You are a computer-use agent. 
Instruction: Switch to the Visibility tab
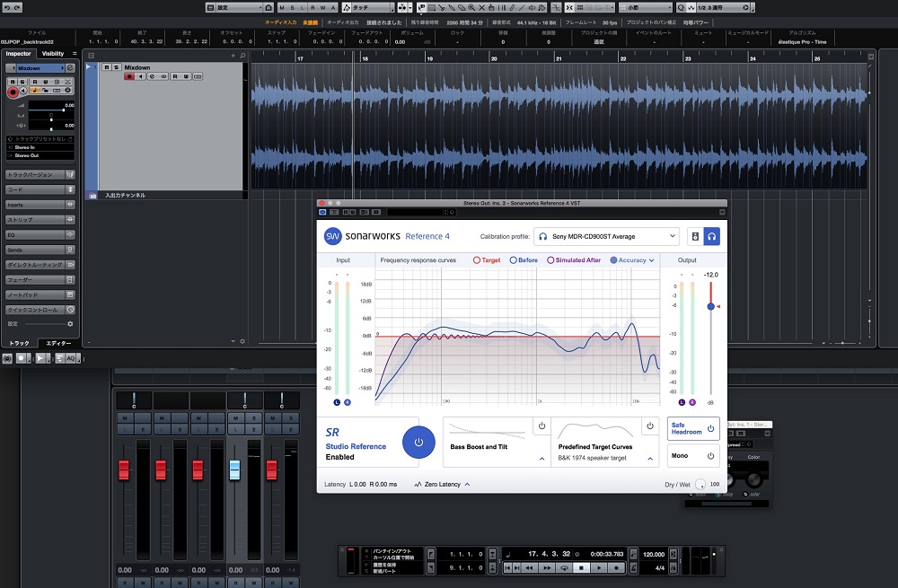point(53,53)
